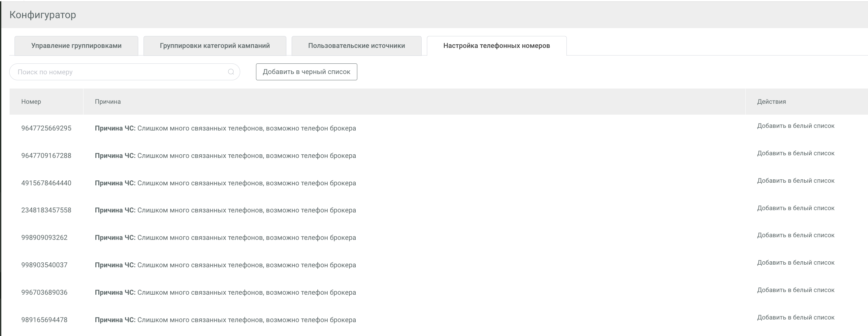This screenshot has height=336, width=868.
Task: Add 2348183457558 to the white list
Action: [795, 208]
